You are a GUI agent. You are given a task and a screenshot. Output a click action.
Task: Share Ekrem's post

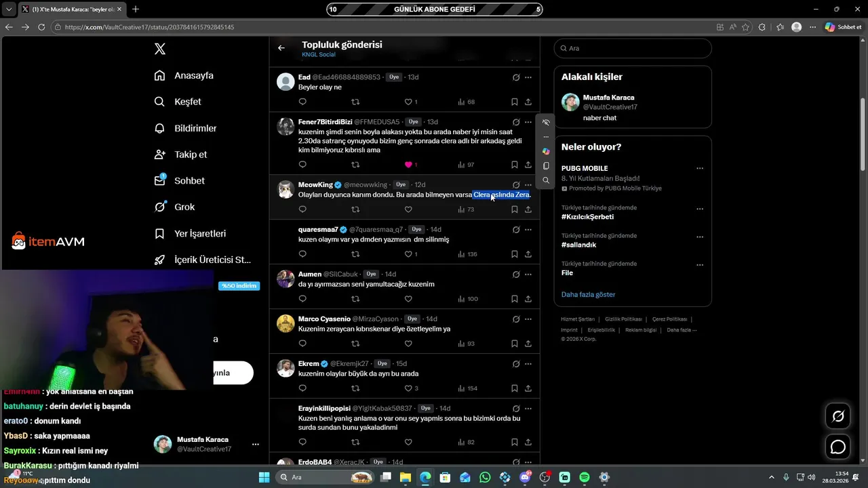pyautogui.click(x=528, y=388)
